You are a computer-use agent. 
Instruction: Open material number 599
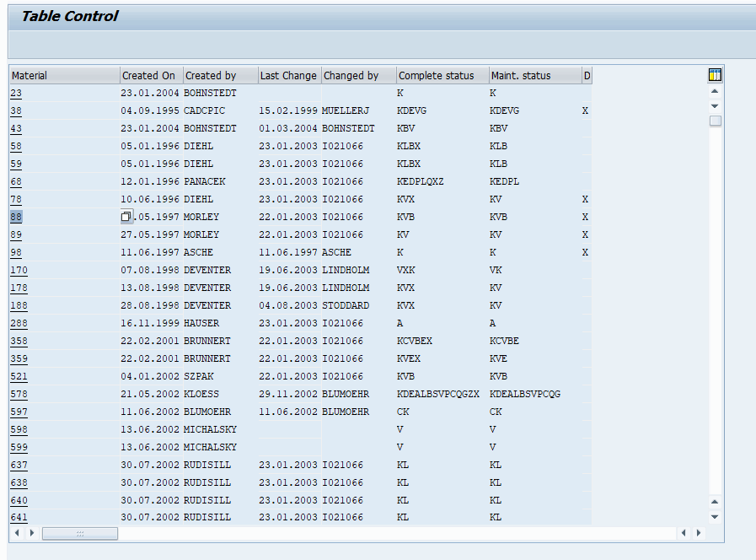tap(19, 447)
